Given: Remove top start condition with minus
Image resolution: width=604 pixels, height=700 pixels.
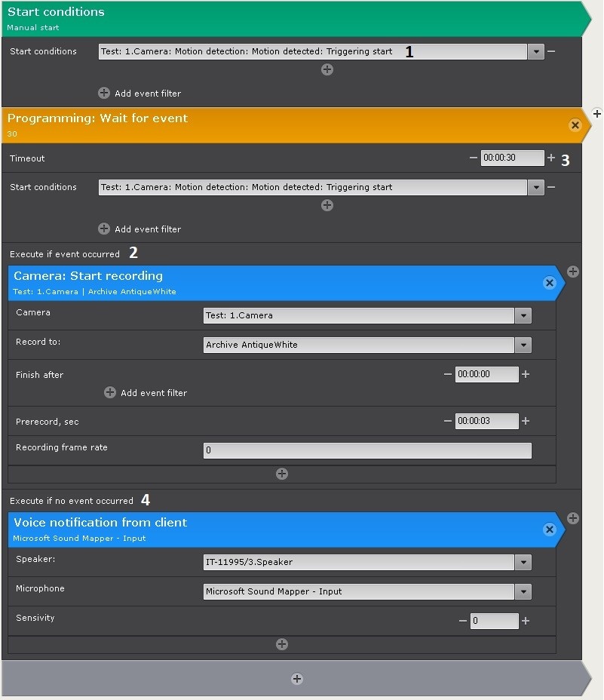Looking at the screenshot, I should point(551,51).
